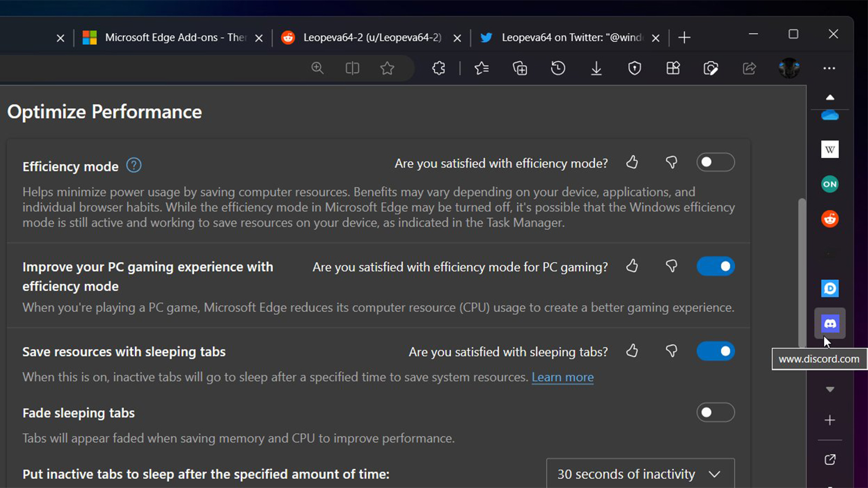Disable PC gaming efficiency mode toggle

tap(716, 266)
